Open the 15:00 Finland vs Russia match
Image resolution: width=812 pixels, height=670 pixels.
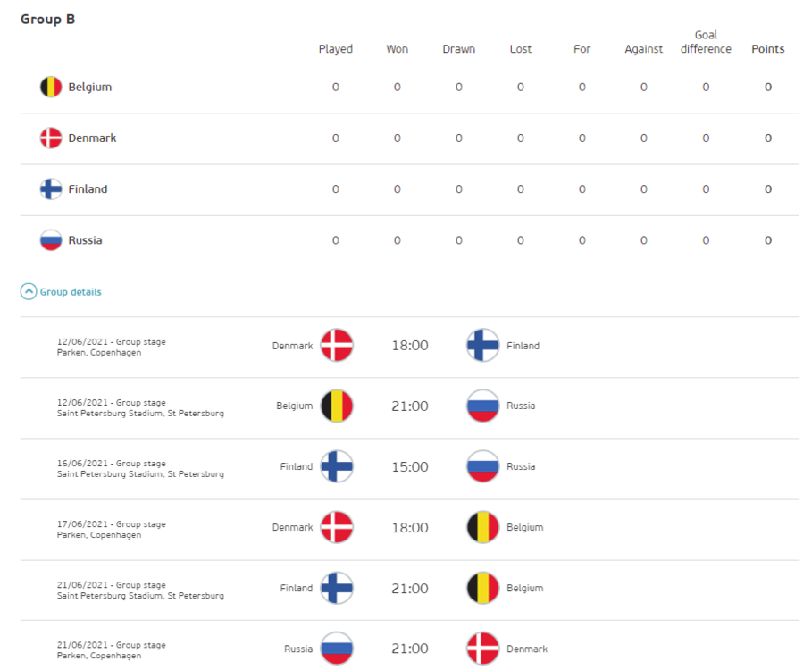(410, 466)
